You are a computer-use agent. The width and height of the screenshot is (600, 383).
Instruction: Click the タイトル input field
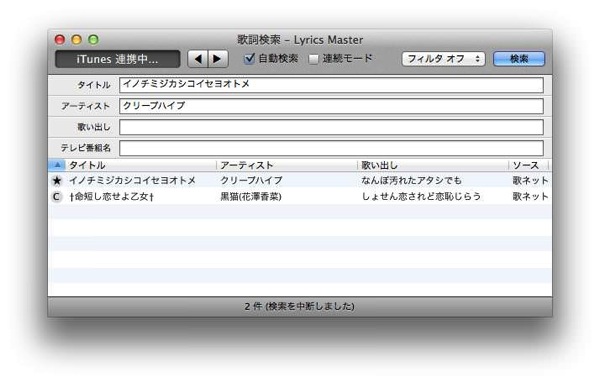[x=331, y=85]
